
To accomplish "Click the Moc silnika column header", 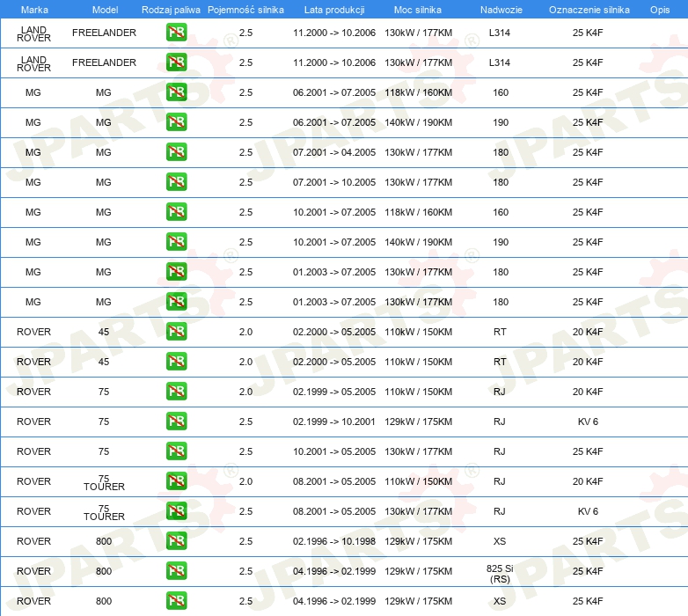I will pos(418,10).
